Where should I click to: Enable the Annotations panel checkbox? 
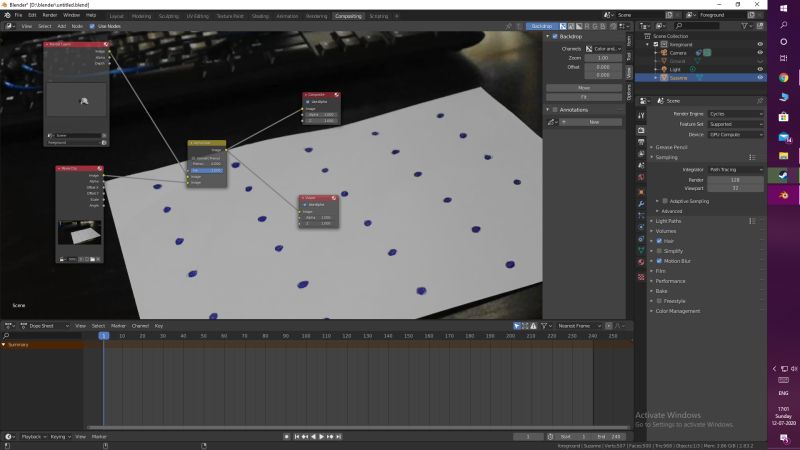tap(555, 110)
